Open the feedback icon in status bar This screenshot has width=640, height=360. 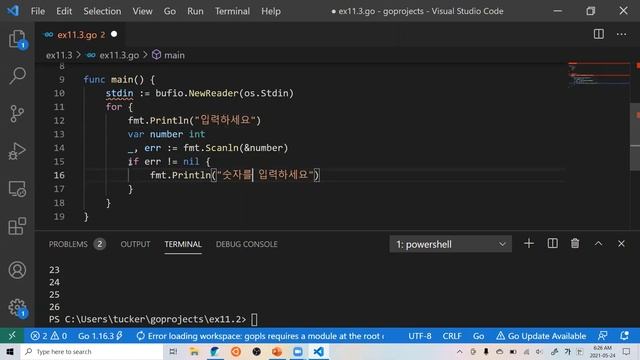click(x=602, y=336)
